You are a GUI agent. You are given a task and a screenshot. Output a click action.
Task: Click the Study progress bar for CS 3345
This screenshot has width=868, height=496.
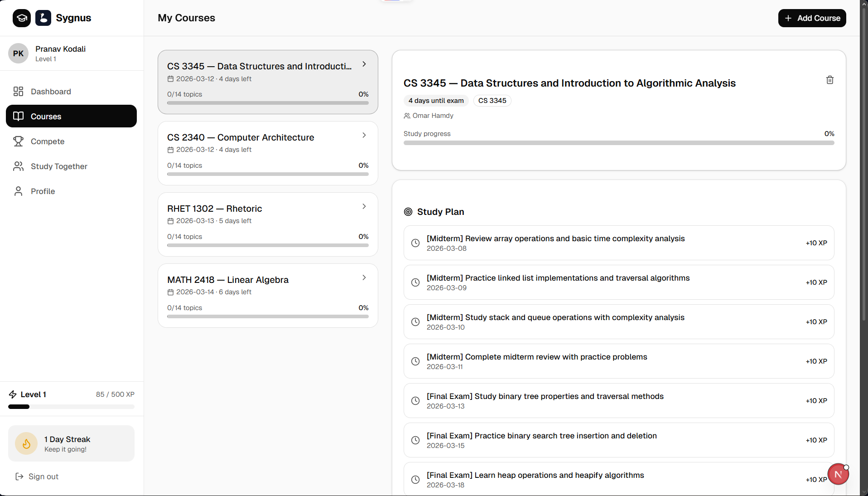click(618, 143)
